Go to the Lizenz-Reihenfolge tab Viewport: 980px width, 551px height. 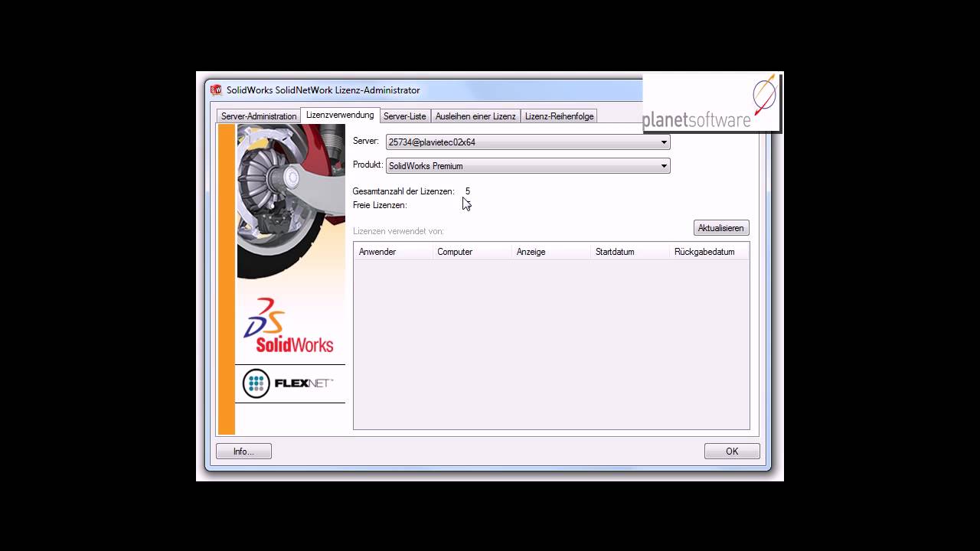pos(559,116)
